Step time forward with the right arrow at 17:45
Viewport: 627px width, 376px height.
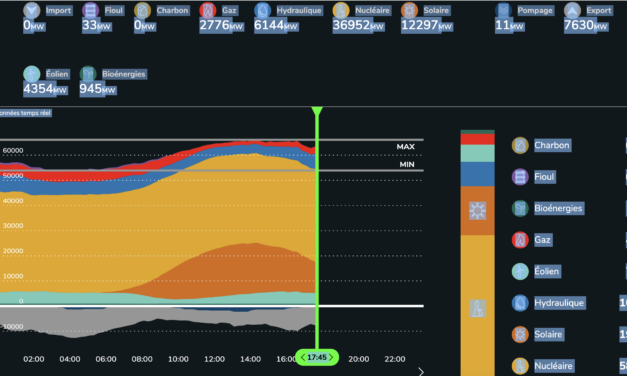[331, 357]
